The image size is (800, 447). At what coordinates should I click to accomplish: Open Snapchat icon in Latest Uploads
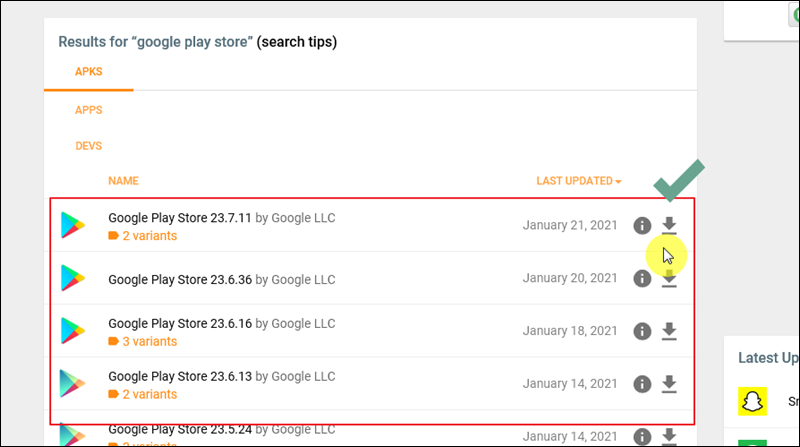pyautogui.click(x=753, y=401)
